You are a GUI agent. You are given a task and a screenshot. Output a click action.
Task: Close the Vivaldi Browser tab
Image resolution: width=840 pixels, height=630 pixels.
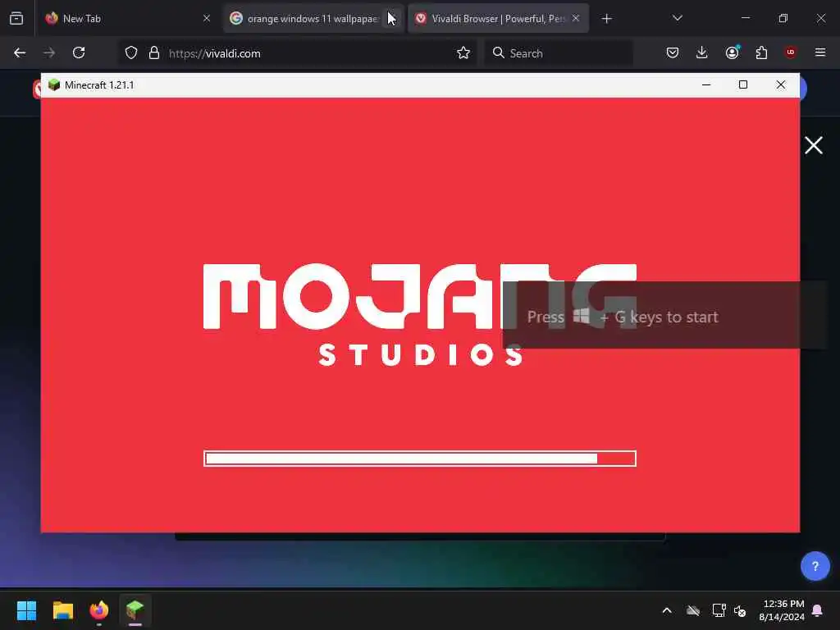pos(576,18)
